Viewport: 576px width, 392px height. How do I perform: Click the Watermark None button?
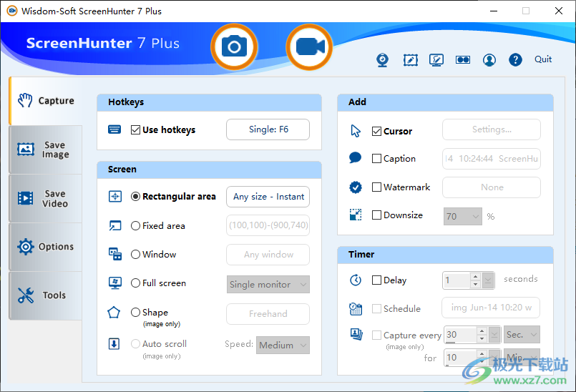tap(492, 187)
